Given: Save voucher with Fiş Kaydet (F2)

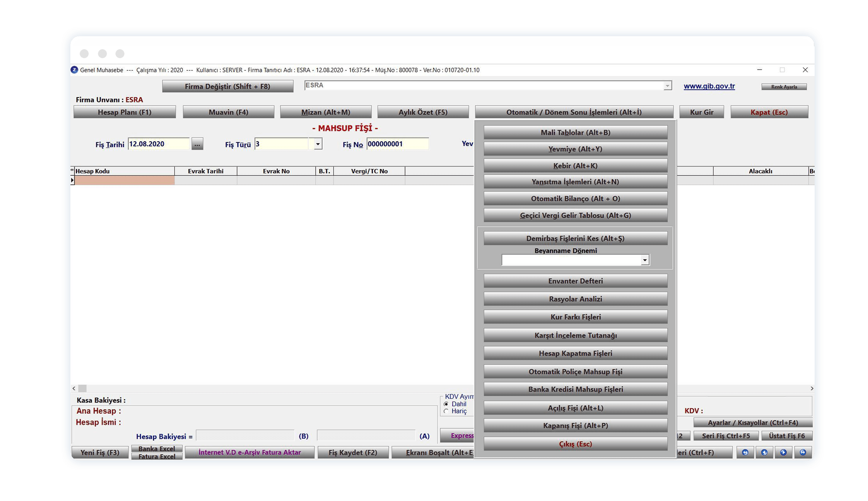Looking at the screenshot, I should click(353, 452).
